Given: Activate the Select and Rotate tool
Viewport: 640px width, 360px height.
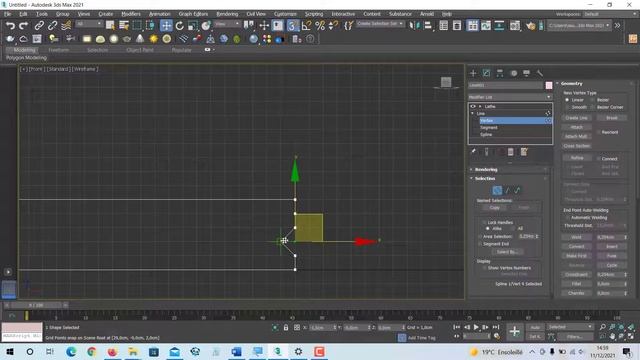Looking at the screenshot, I should pos(180,26).
